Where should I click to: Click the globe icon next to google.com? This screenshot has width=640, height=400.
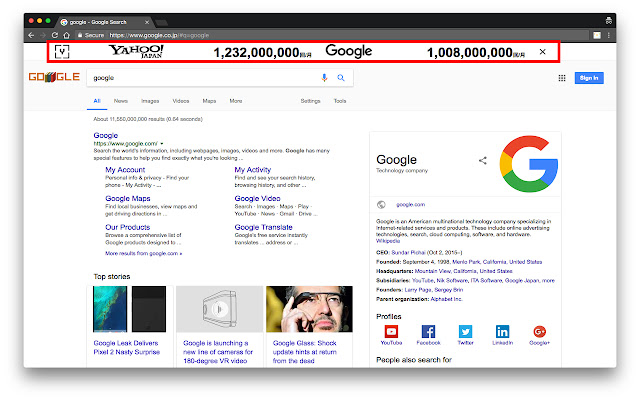click(381, 204)
